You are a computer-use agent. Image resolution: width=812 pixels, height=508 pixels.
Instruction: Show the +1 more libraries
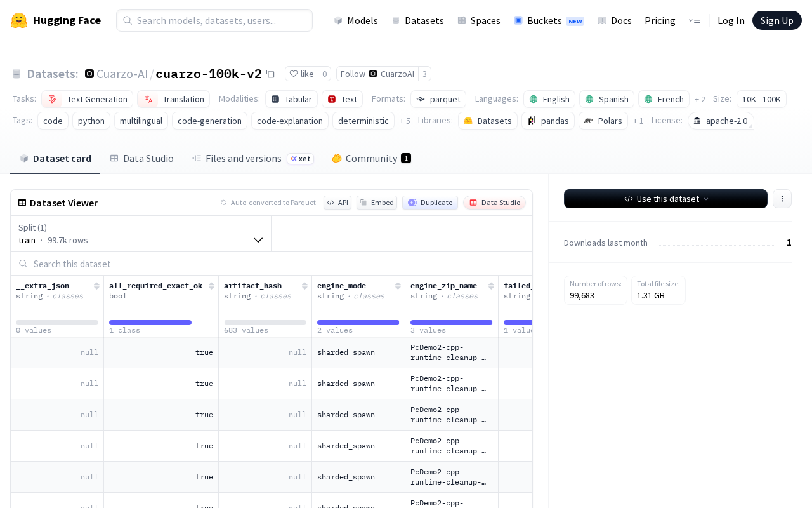[638, 121]
